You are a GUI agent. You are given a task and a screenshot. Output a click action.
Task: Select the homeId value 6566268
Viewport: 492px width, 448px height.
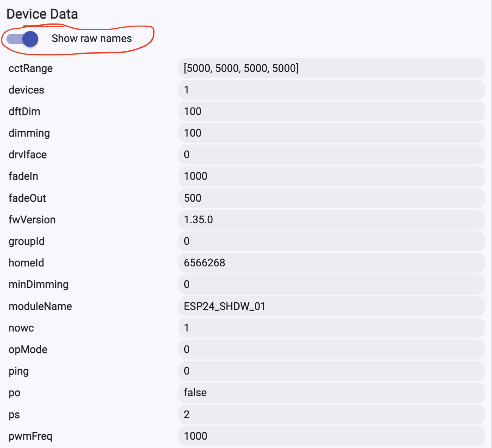tap(331, 263)
